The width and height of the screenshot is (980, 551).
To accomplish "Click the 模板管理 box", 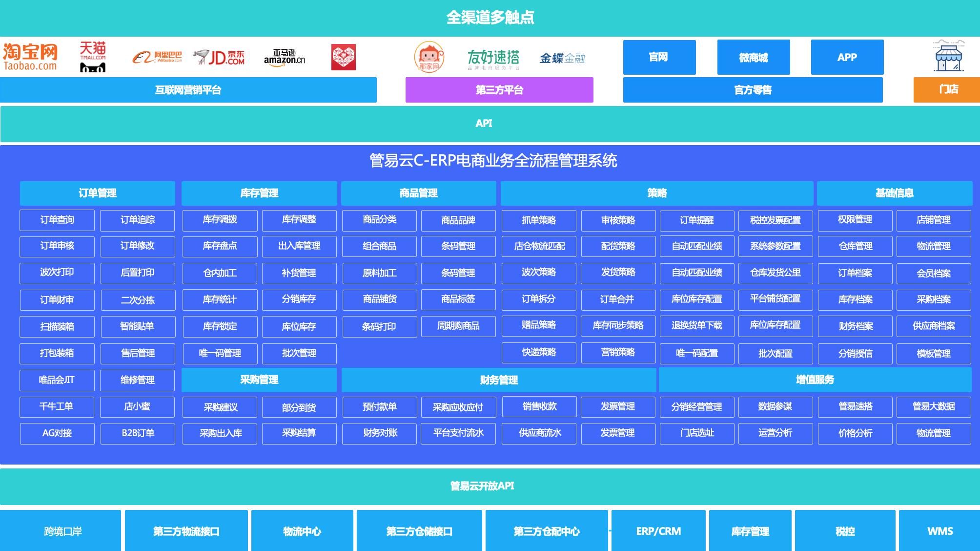I will click(x=934, y=354).
